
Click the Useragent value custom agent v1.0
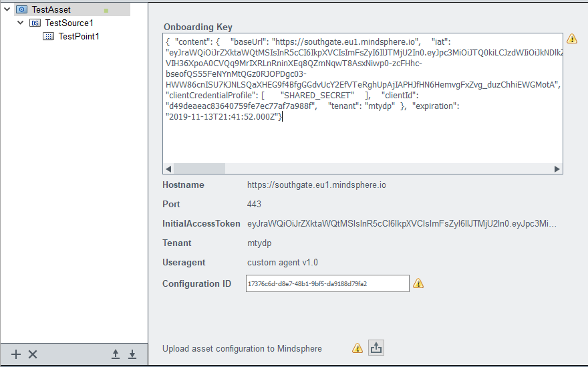(283, 262)
